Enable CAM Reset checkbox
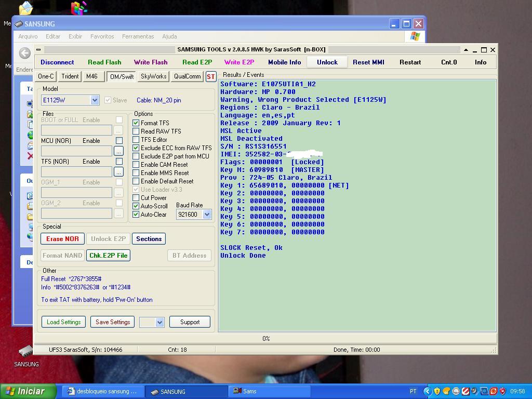532x399 pixels. (136, 165)
